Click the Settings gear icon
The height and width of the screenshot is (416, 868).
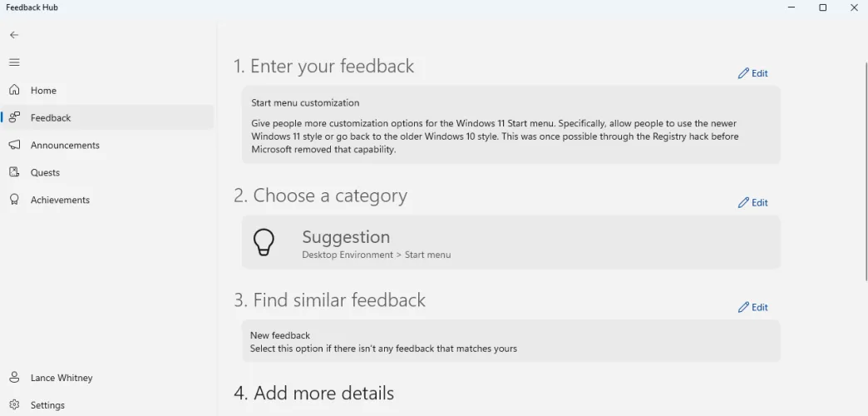click(14, 405)
